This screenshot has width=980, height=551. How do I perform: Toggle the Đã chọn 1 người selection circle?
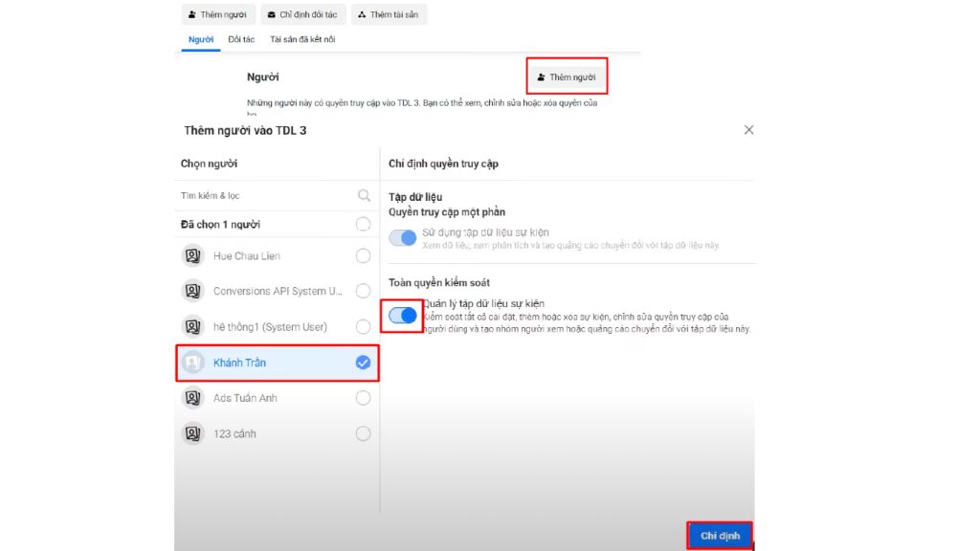click(x=363, y=224)
